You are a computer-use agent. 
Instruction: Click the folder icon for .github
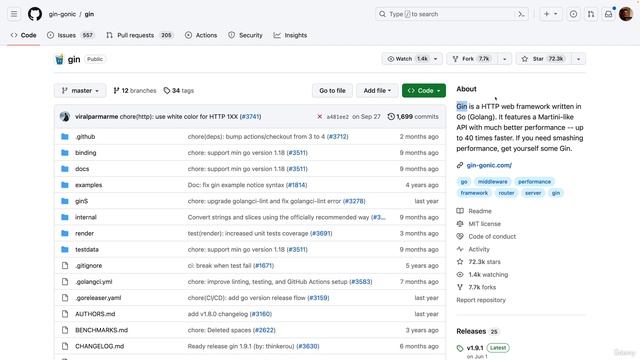point(64,137)
